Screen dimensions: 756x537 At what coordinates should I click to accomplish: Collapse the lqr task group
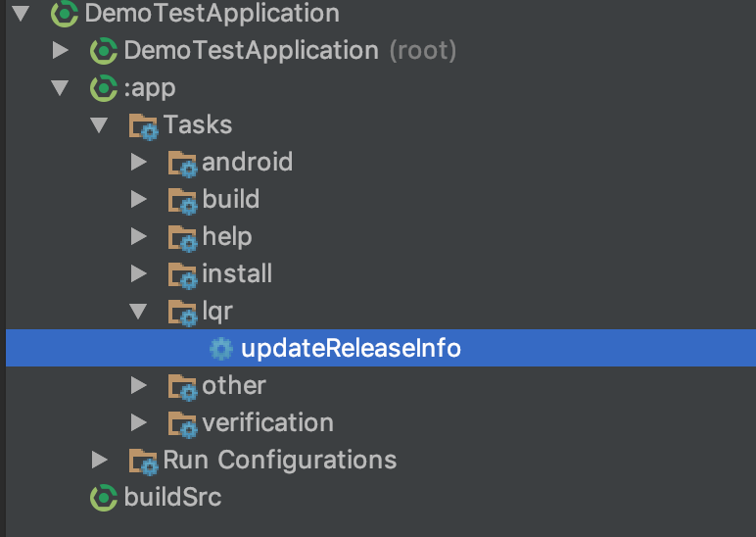(138, 312)
